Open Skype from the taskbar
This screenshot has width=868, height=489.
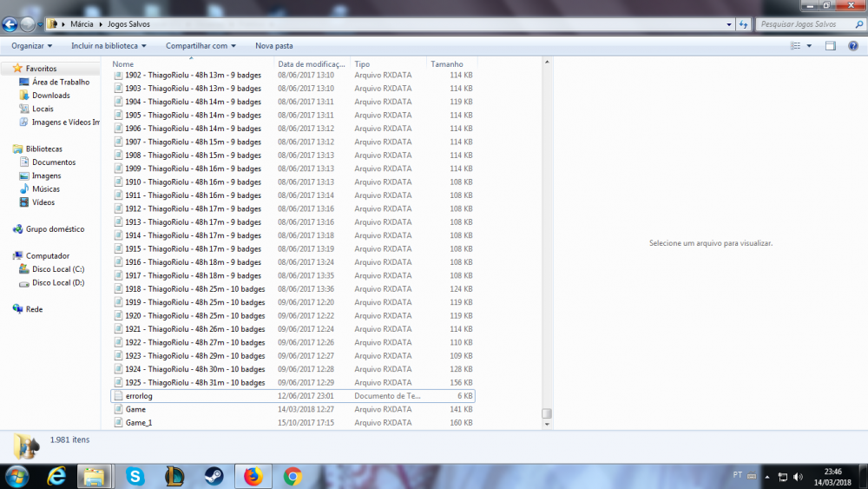pos(135,476)
